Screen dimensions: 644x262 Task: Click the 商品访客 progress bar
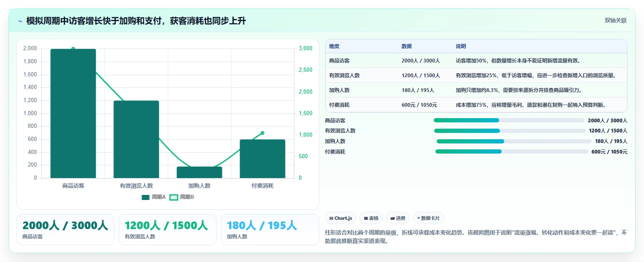(x=509, y=120)
